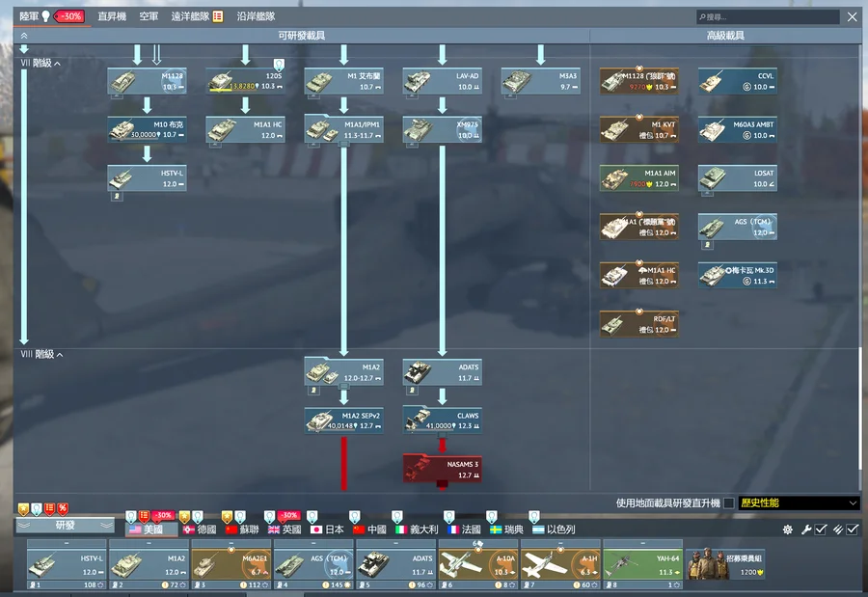Select the M1A2 SEPv2 tank icon
This screenshot has width=868, height=597.
[x=343, y=420]
